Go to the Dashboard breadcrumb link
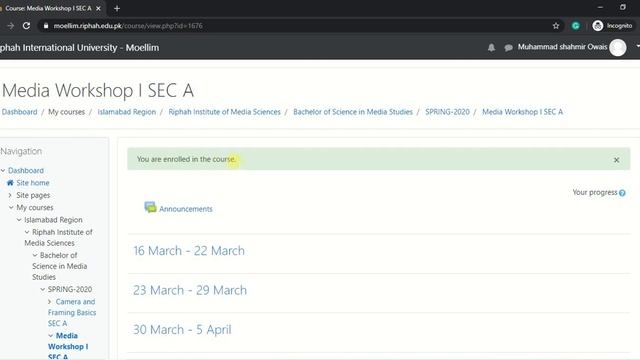The height and width of the screenshot is (360, 640). [19, 112]
